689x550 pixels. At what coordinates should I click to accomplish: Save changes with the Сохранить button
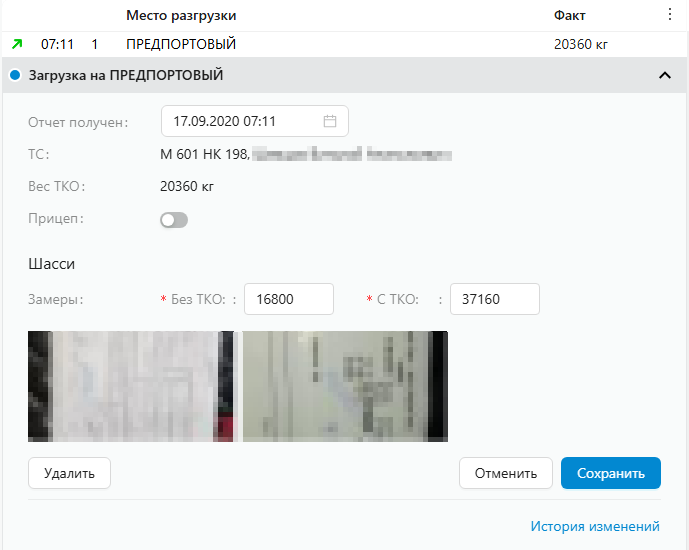tap(610, 473)
